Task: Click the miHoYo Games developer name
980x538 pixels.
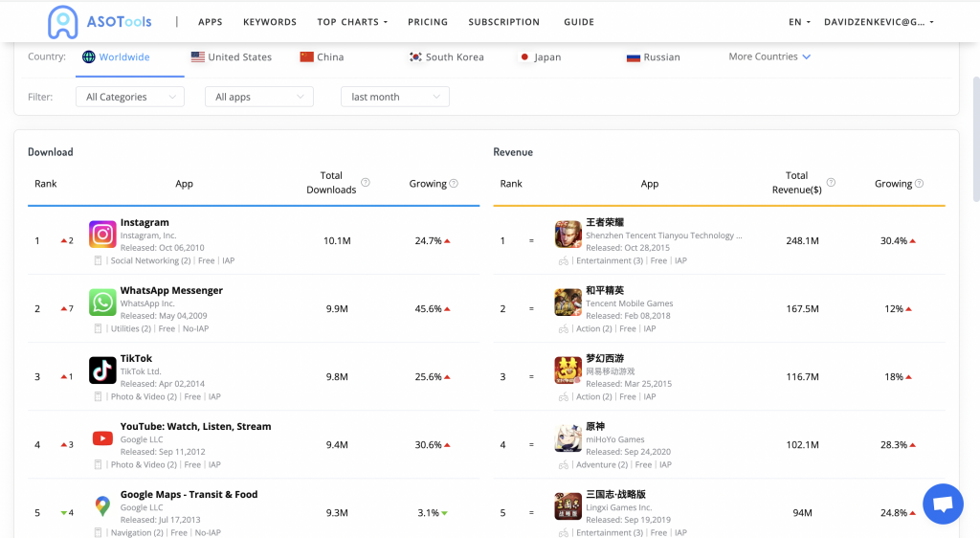Action: pos(615,439)
